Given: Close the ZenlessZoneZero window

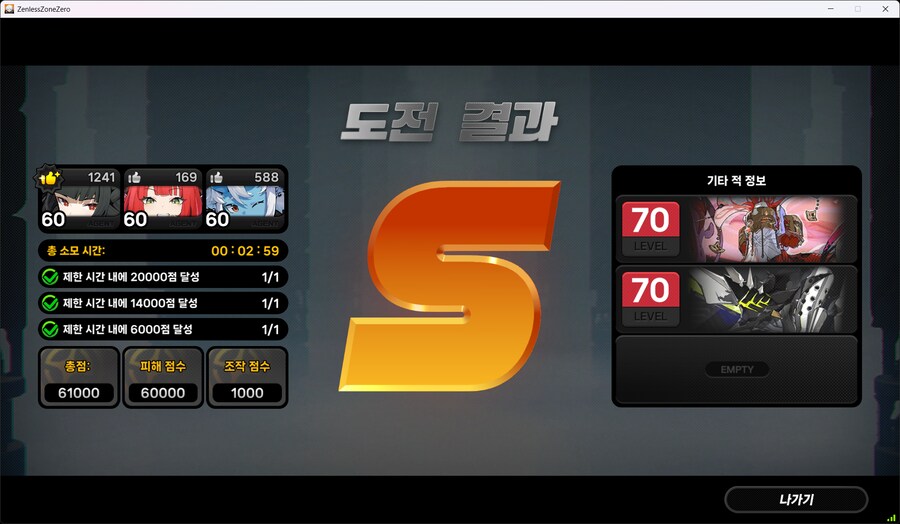Looking at the screenshot, I should coord(885,9).
